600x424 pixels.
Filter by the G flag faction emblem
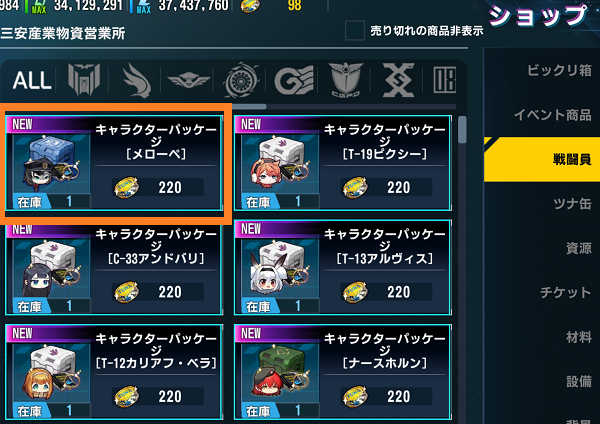[294, 80]
